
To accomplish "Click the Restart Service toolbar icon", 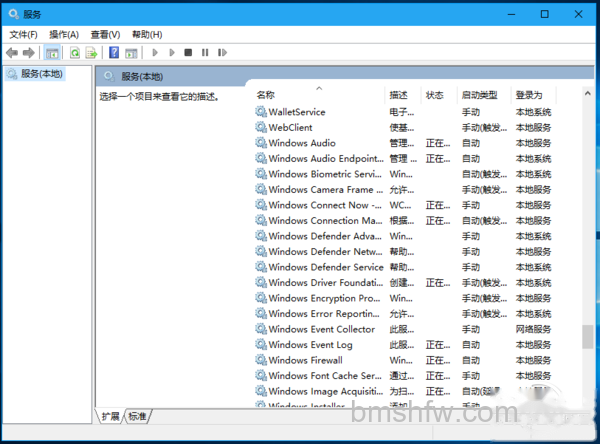I will tap(222, 52).
